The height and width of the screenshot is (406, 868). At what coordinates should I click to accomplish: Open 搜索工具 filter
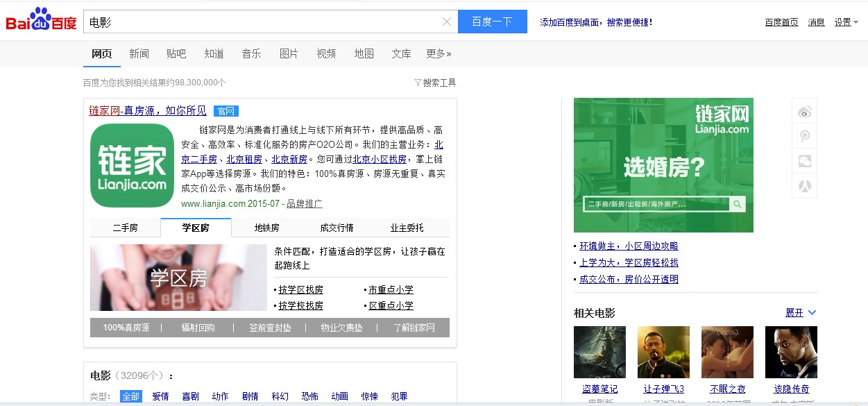tap(435, 83)
